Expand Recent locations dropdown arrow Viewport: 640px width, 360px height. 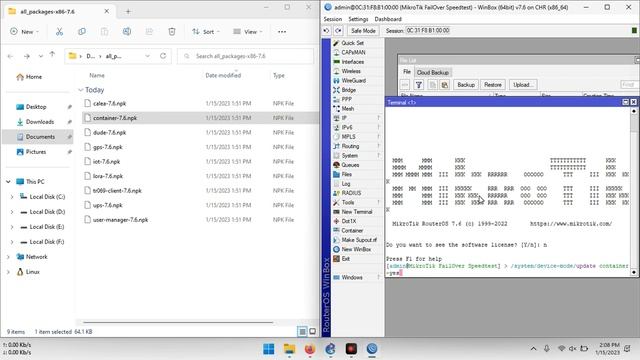[x=41, y=56]
